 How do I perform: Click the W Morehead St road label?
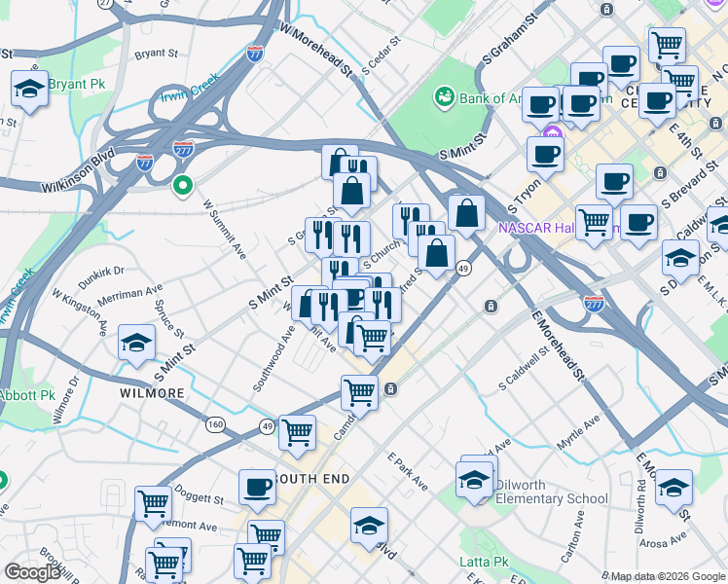(x=316, y=50)
